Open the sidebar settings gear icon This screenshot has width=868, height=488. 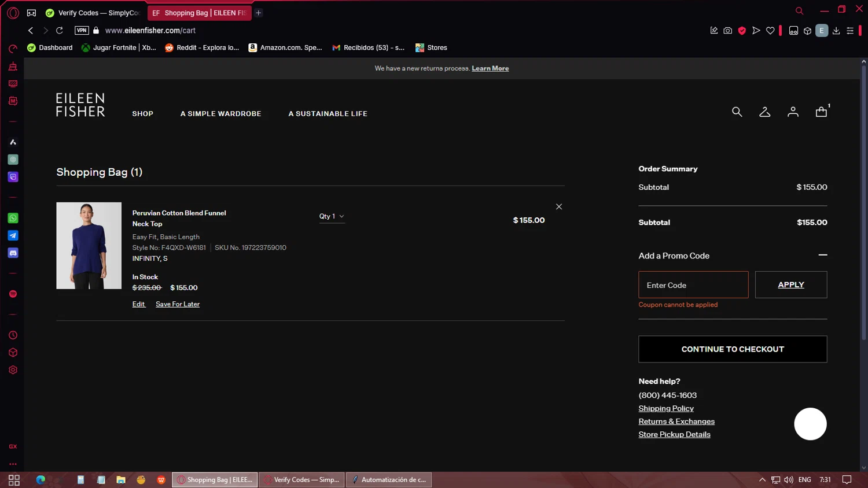pos(13,370)
